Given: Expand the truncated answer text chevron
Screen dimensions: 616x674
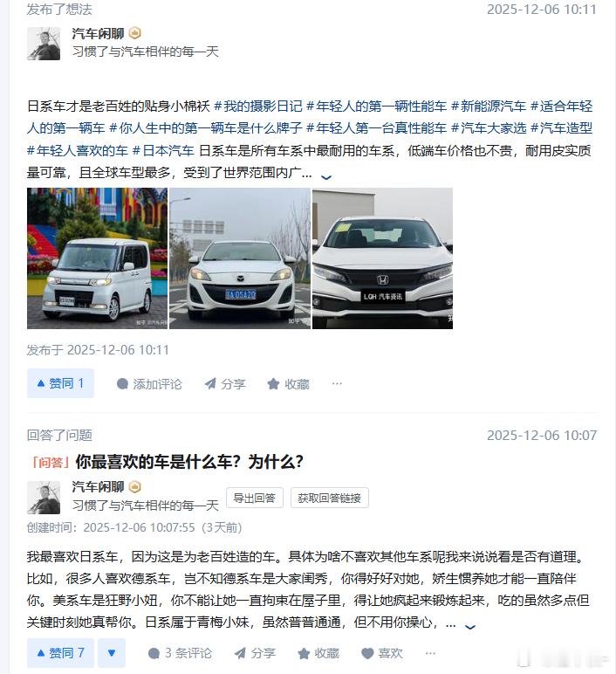Looking at the screenshot, I should click(x=470, y=627).
